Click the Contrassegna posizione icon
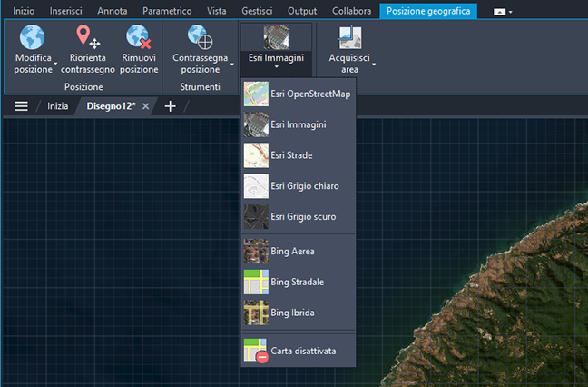 coord(200,37)
